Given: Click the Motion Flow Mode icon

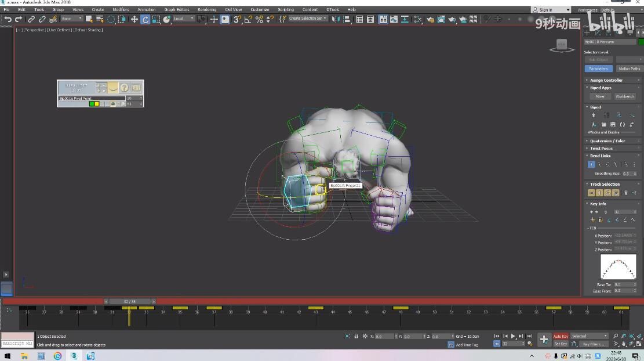Looking at the screenshot, I should [x=619, y=115].
